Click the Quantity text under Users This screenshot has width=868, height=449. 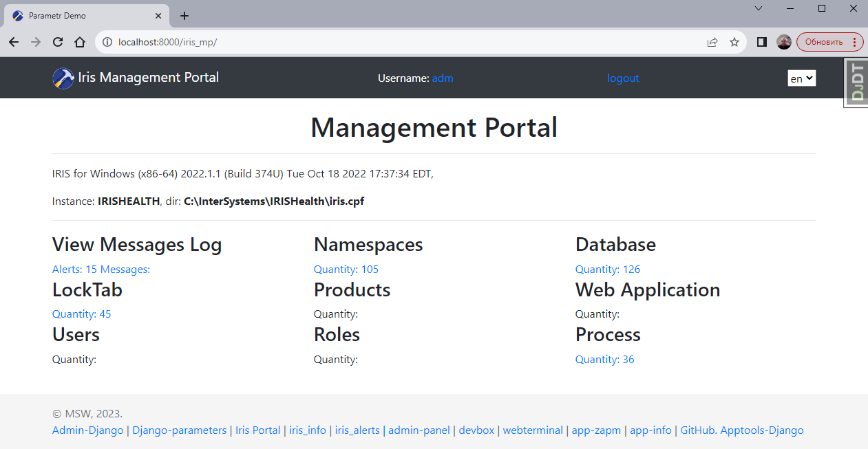click(74, 360)
